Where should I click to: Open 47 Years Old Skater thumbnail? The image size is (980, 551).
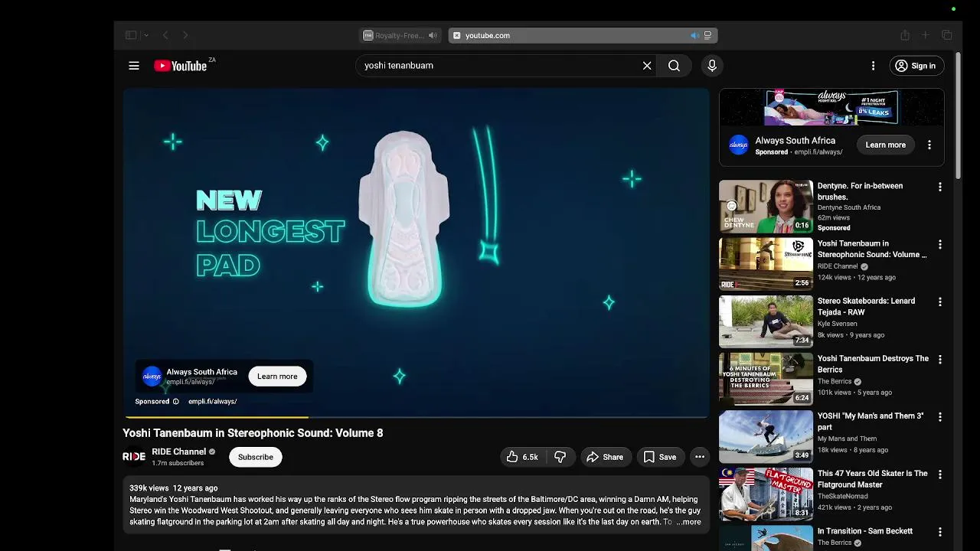(766, 493)
